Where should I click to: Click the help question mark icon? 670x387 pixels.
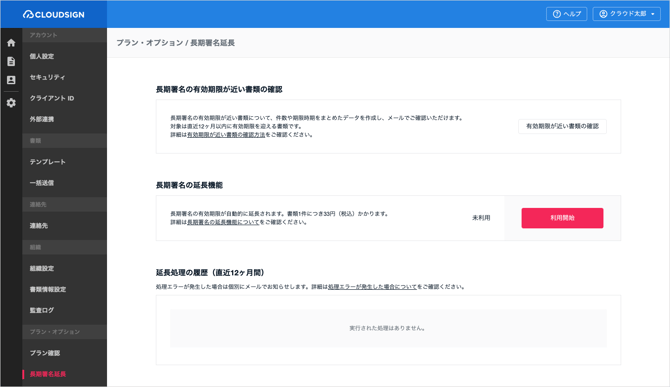(x=557, y=14)
